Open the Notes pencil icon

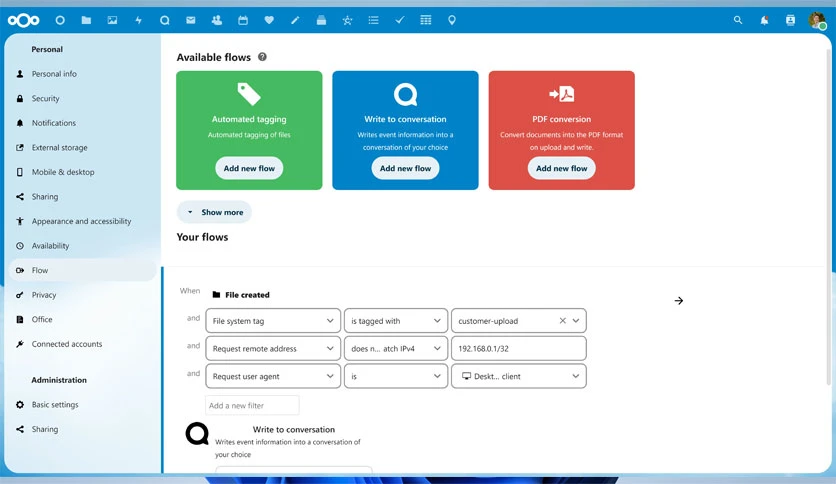click(295, 20)
